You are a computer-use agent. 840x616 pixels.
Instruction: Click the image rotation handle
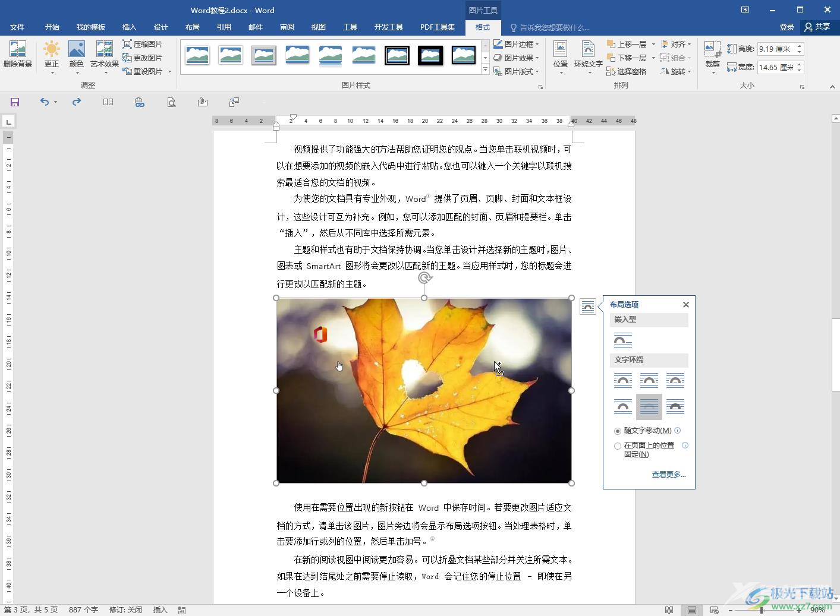point(424,278)
